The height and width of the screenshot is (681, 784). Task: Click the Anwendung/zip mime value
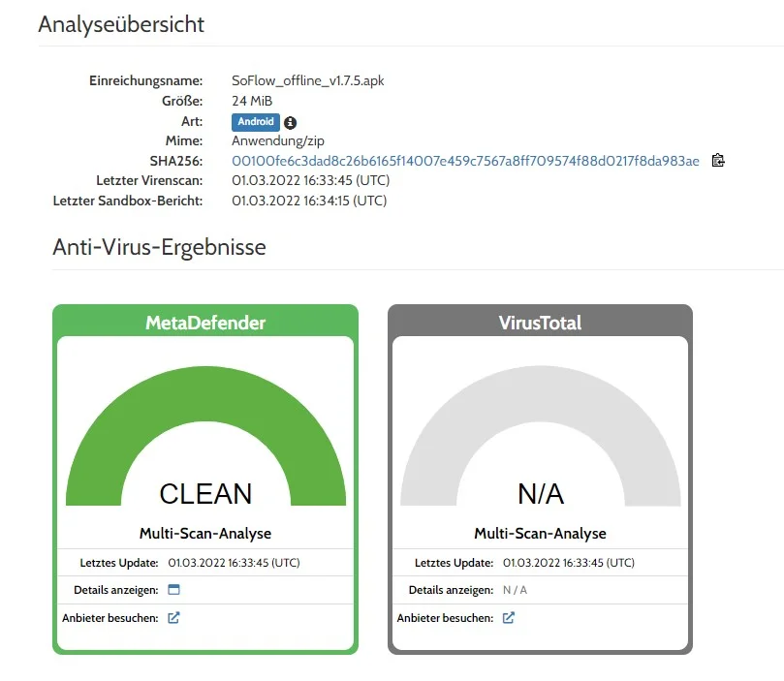278,140
